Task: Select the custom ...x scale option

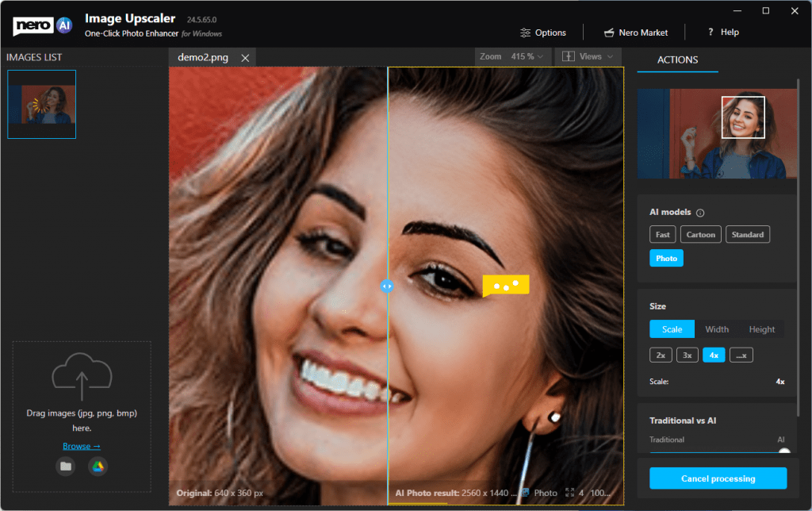Action: (x=741, y=355)
